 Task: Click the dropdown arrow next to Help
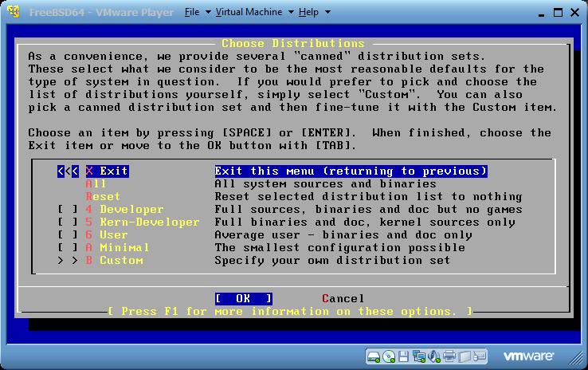pos(327,12)
